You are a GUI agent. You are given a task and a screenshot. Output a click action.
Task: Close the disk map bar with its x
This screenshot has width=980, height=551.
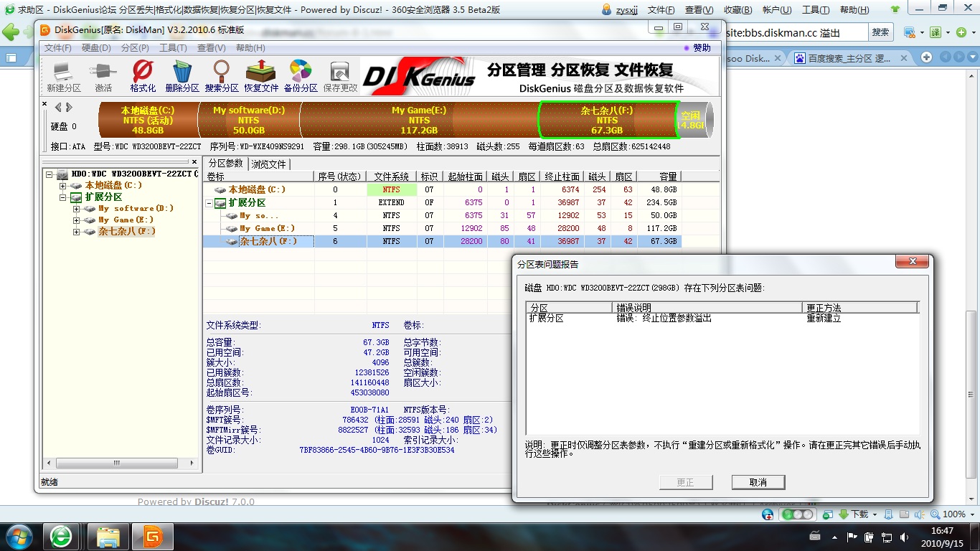coord(44,104)
